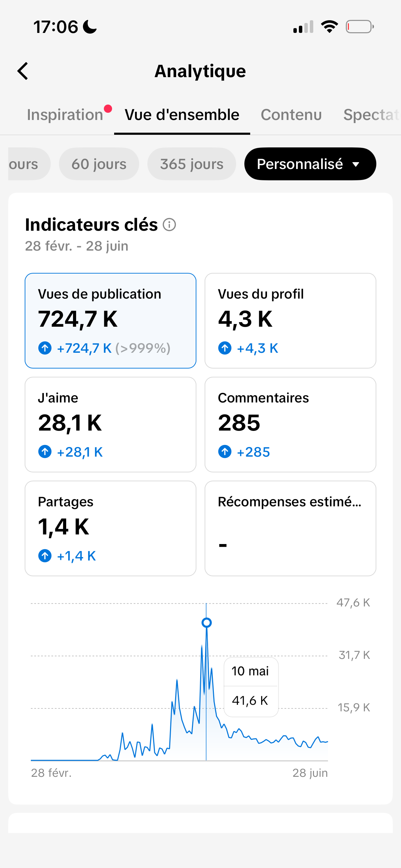Switch to the Contenu tab
Screen dimensions: 401x868
click(291, 115)
